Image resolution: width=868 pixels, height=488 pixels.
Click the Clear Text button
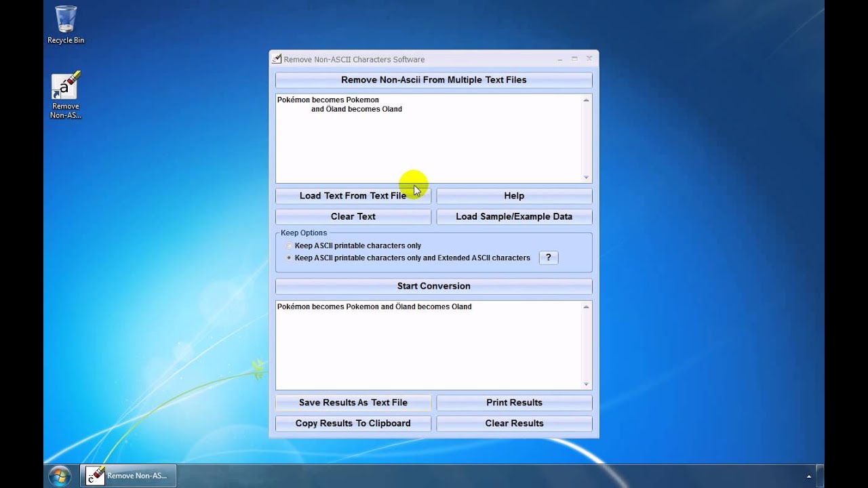[353, 217]
